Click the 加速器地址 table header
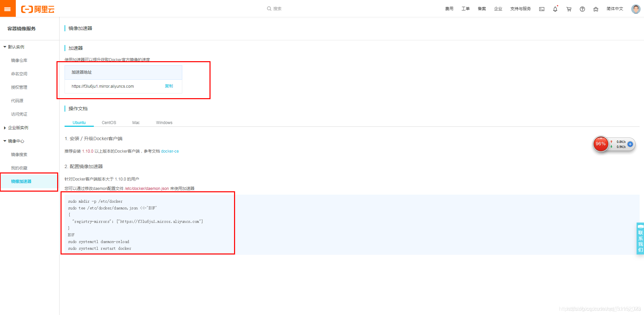 tap(123, 72)
